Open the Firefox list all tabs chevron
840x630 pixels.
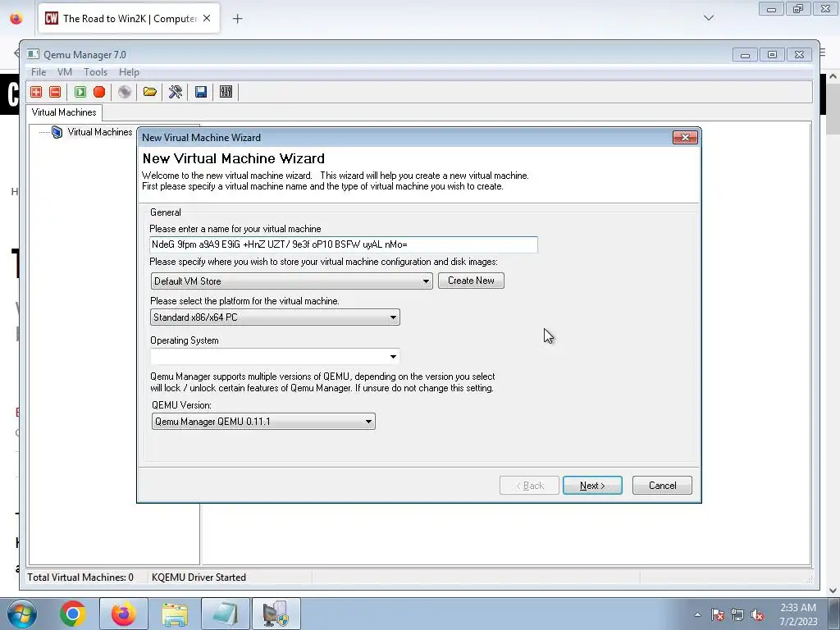(x=709, y=18)
